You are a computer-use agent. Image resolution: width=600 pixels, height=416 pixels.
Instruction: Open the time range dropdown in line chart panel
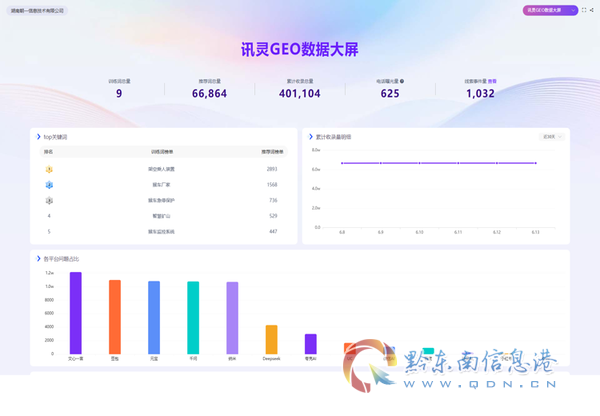(x=552, y=137)
